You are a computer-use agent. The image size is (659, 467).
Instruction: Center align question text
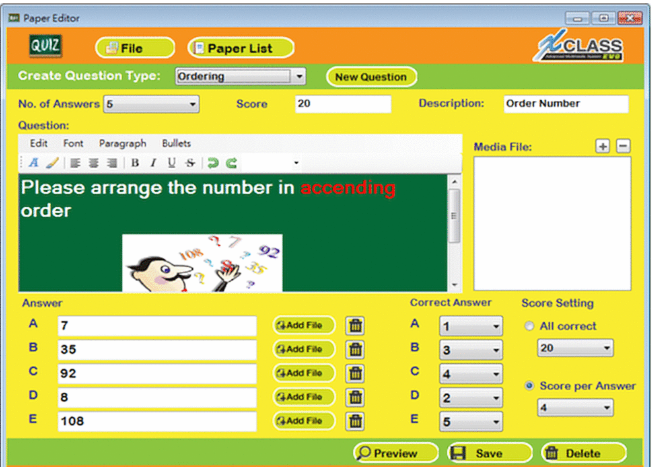coord(94,163)
